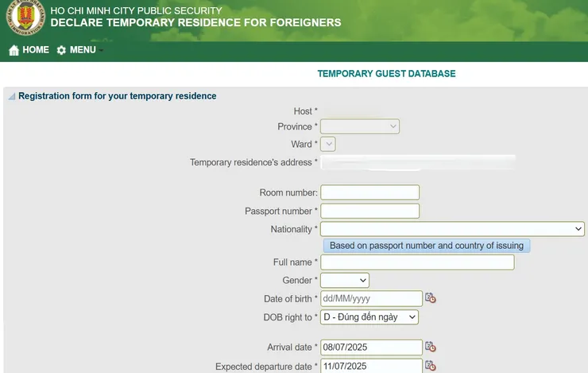Open the DOB right to dropdown
This screenshot has width=588, height=373.
(369, 317)
